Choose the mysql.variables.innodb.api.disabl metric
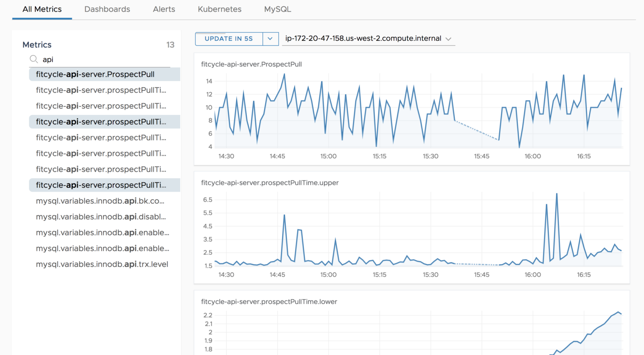Image resolution: width=644 pixels, height=355 pixels. (101, 217)
